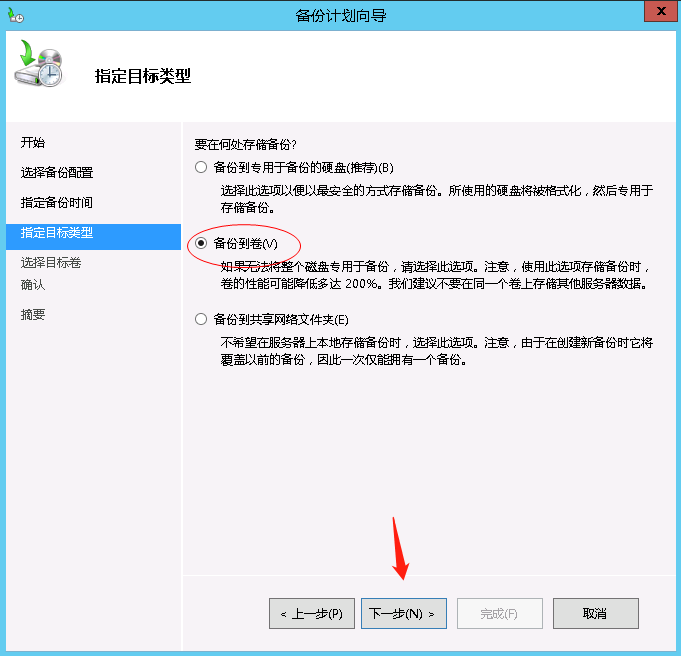This screenshot has height=656, width=681.
Task: Click the 确认 sidebar step
Action: coord(33,285)
